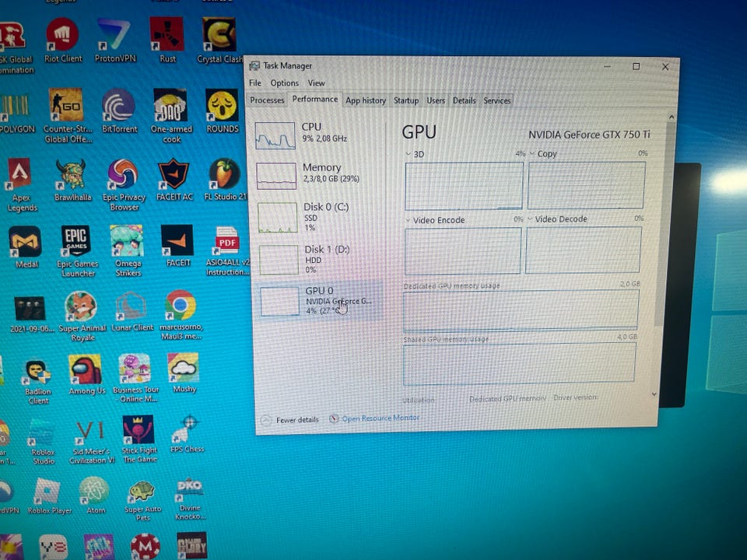Open the Video Encode graph dropdown
The height and width of the screenshot is (560, 747).
409,220
